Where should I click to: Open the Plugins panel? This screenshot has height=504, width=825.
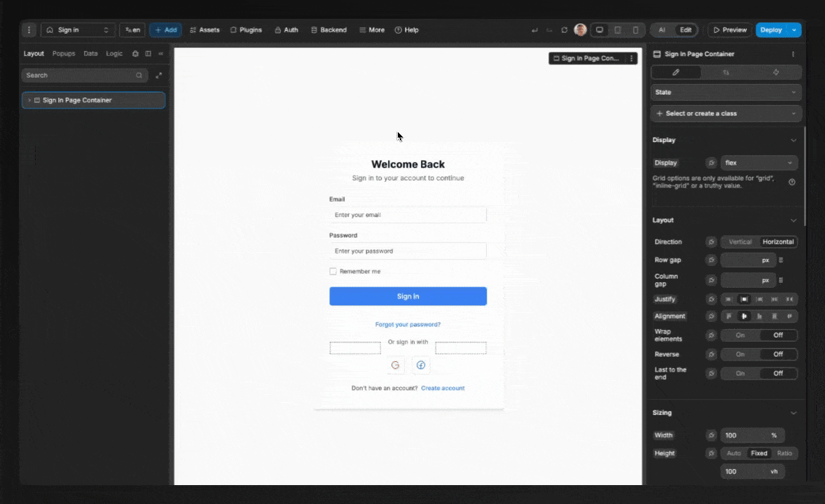[245, 29]
